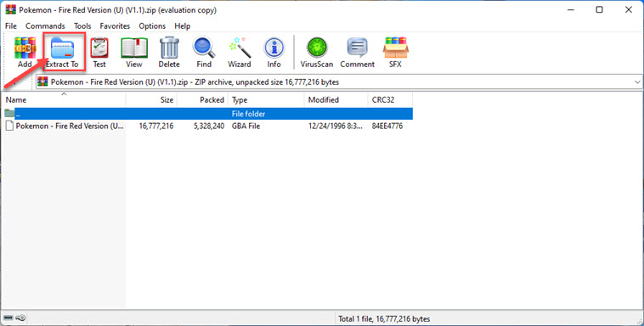Close the WinRAR window
644x326 pixels.
[629, 10]
